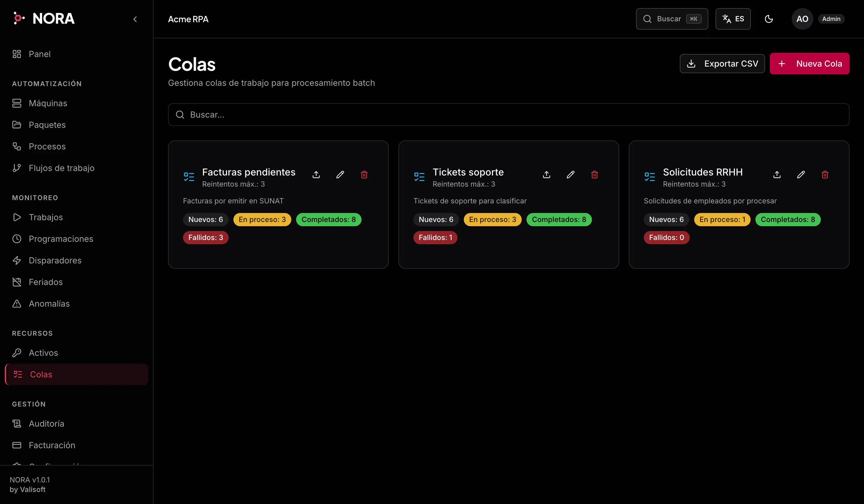This screenshot has width=864, height=504.
Task: Click the Facturación card icon
Action: pyautogui.click(x=17, y=445)
